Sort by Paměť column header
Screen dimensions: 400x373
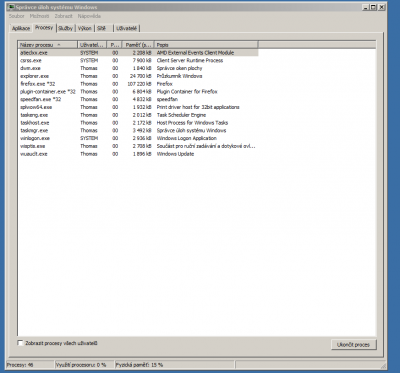pyautogui.click(x=138, y=45)
